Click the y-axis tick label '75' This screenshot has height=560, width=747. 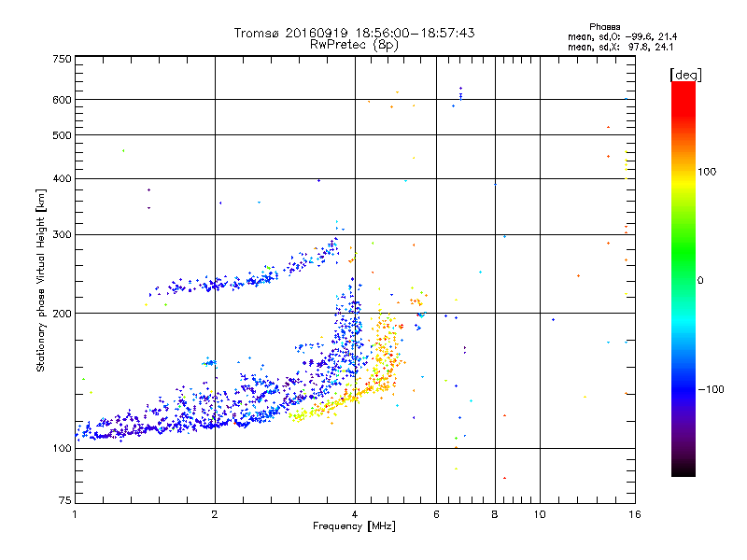(65, 500)
